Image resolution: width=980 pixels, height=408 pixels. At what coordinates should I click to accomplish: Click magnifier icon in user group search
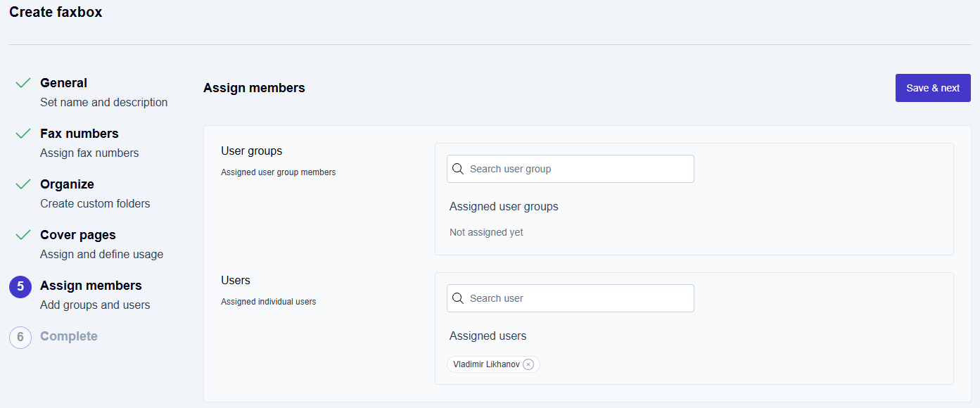(458, 169)
